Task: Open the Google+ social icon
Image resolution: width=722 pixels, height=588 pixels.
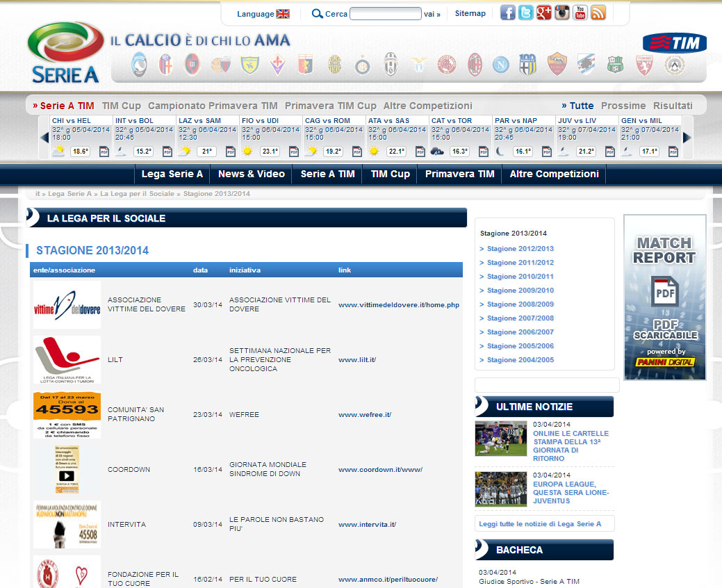Action: pos(544,13)
